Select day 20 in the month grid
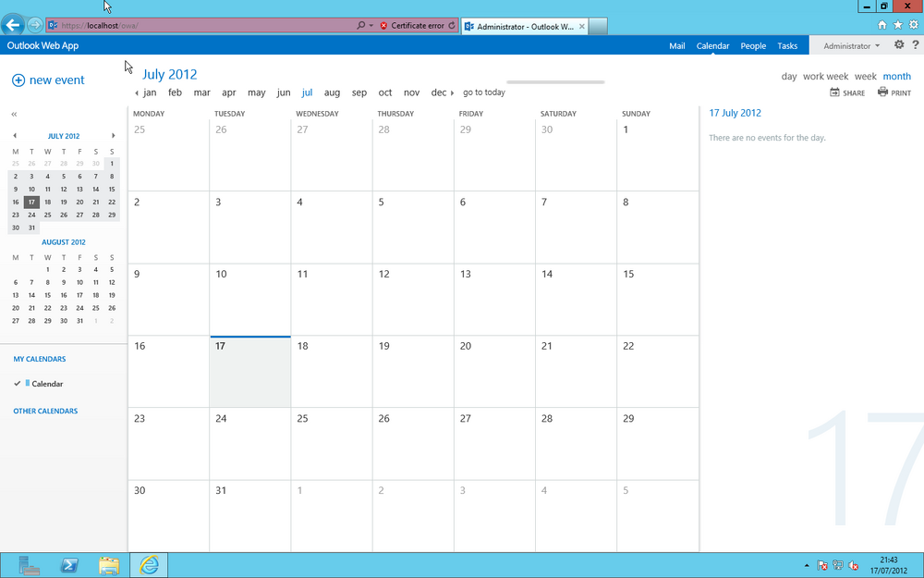Image resolution: width=924 pixels, height=578 pixels. click(494, 372)
